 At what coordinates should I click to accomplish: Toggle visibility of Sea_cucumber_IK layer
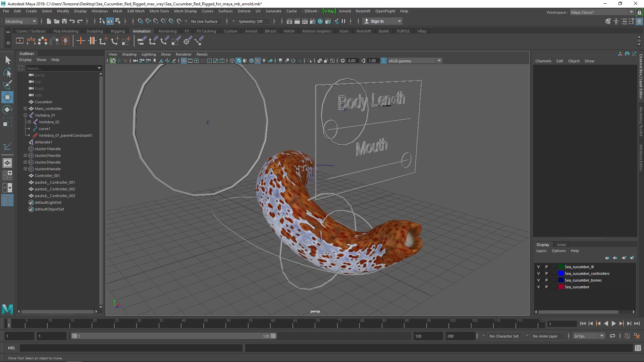(538, 267)
